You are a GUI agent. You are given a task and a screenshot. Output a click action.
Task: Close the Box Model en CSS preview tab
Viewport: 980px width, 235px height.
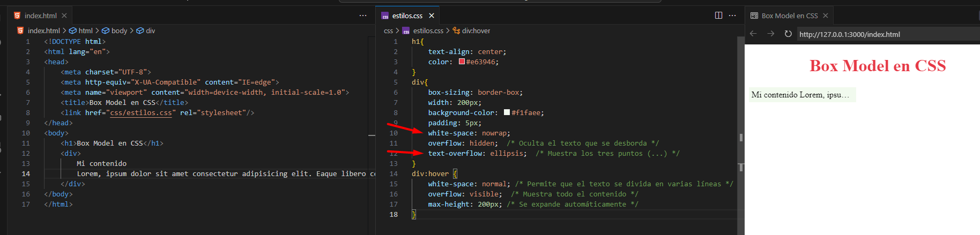click(826, 16)
